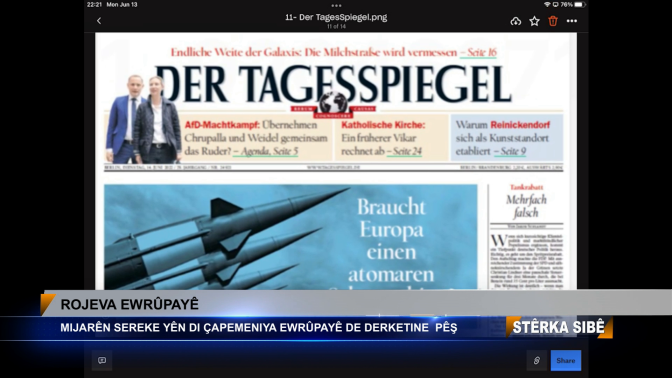The image size is (672, 378).
Task: Open the comments icon at bottom left
Action: pos(102,360)
